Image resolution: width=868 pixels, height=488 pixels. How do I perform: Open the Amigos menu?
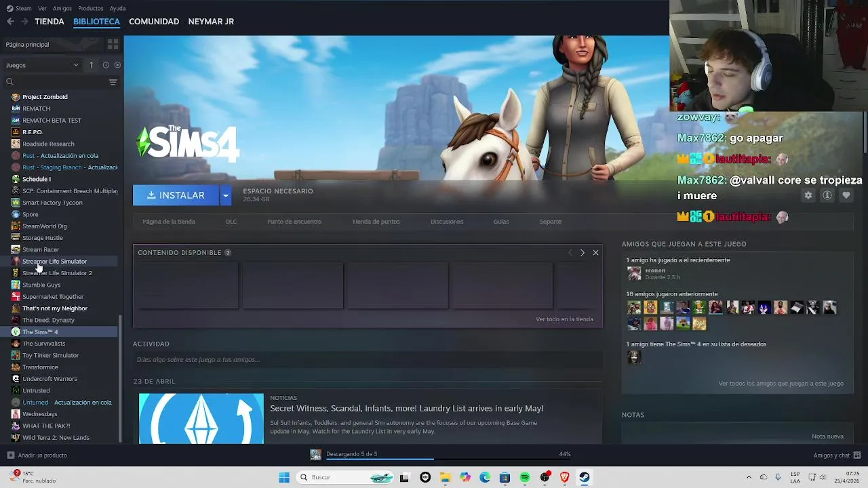(x=62, y=8)
